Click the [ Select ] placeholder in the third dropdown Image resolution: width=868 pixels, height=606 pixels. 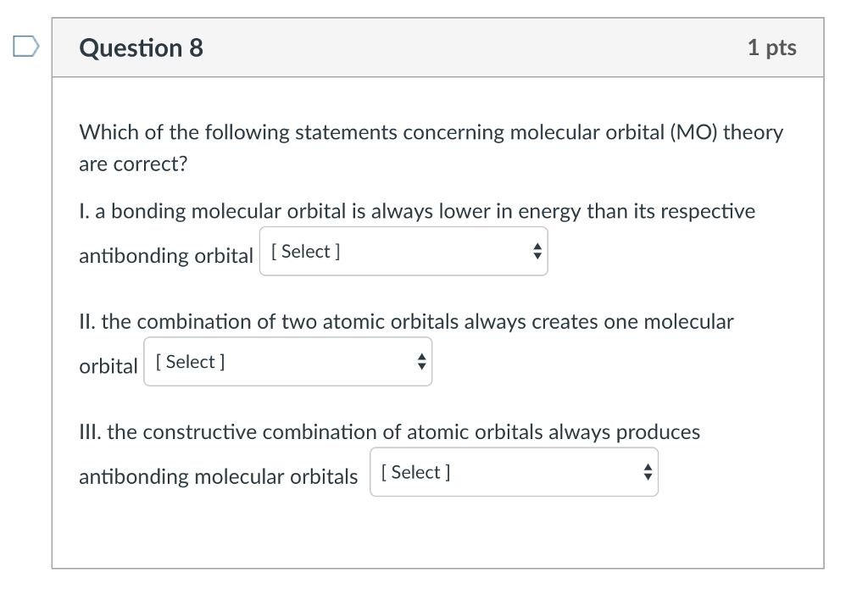[415, 472]
